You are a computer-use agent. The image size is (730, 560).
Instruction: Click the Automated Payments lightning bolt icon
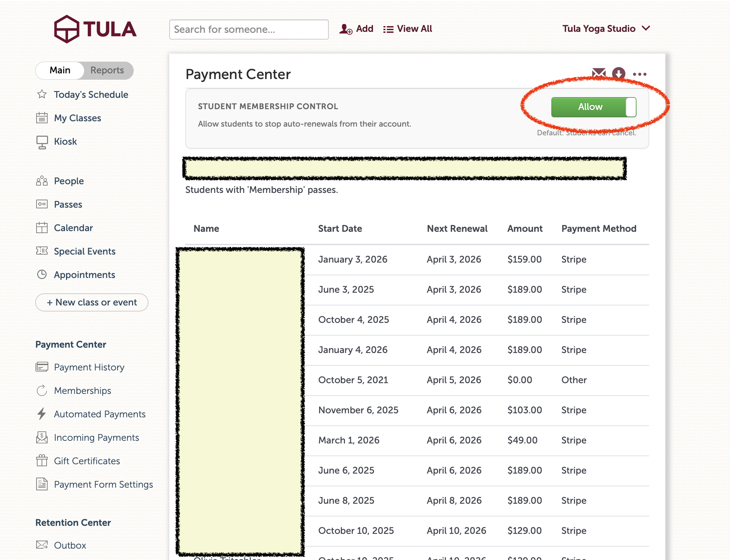tap(42, 414)
